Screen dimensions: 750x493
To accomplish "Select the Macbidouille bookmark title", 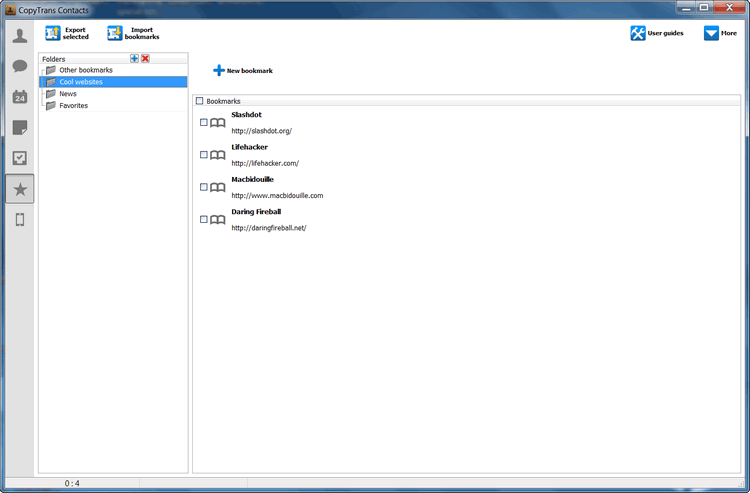I will pos(253,179).
